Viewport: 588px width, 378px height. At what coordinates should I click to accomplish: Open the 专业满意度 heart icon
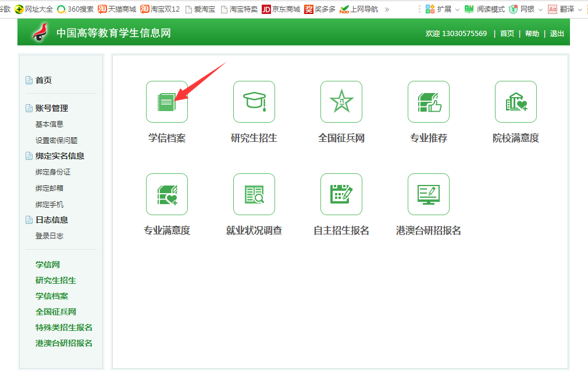167,194
